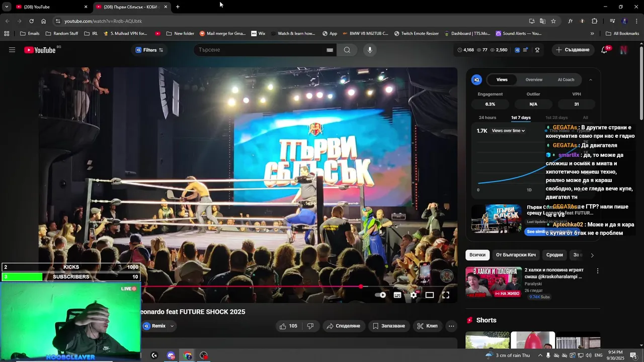Open YouTube notifications bell
Image resolution: width=644 pixels, height=362 pixels.
point(605,50)
